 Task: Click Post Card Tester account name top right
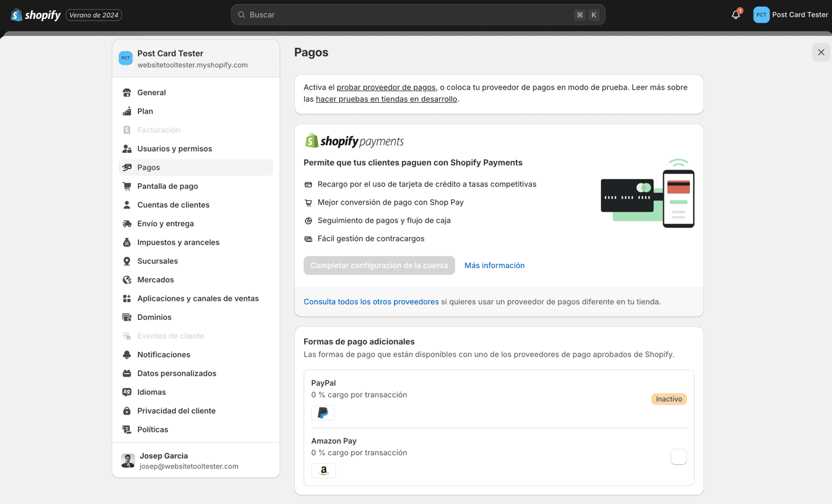800,15
